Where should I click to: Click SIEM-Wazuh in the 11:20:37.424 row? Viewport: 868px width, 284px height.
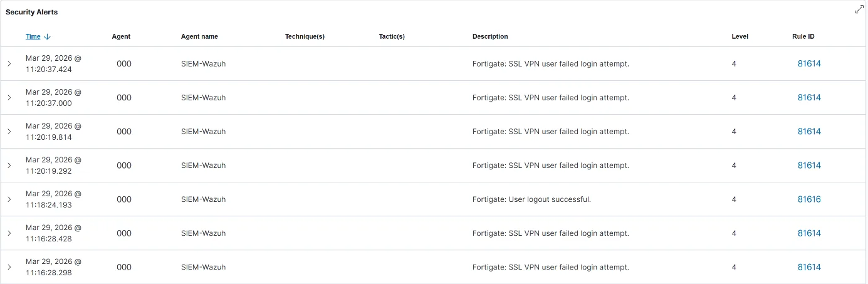point(203,64)
